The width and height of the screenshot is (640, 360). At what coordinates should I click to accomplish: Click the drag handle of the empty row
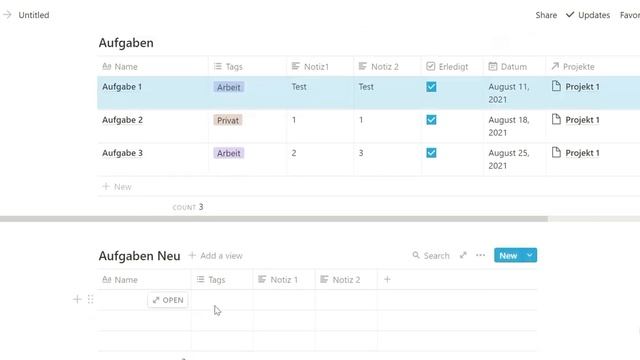click(x=91, y=300)
